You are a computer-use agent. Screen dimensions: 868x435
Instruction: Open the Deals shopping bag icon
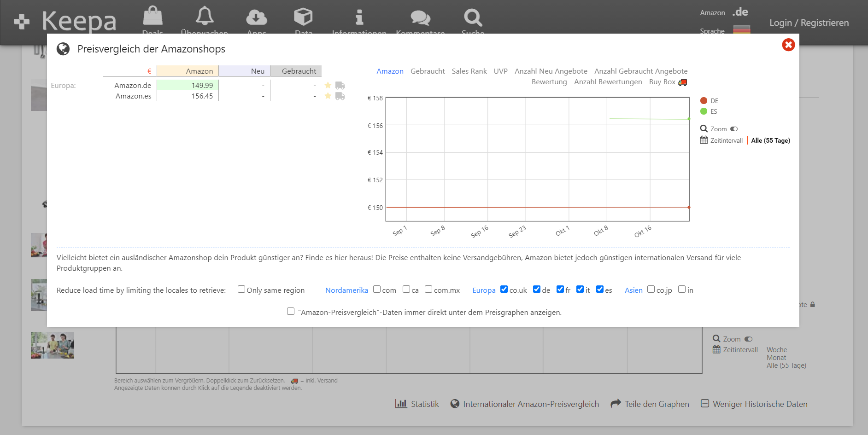click(152, 17)
